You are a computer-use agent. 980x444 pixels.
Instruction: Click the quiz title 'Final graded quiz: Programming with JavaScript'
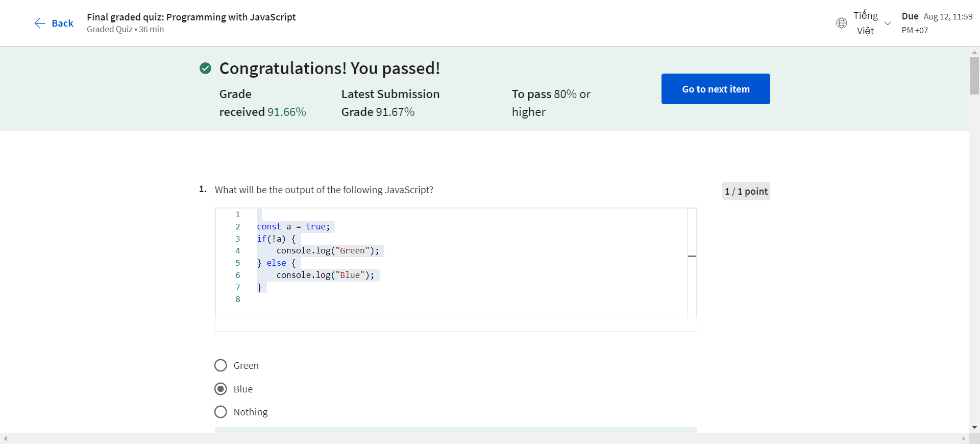coord(191,17)
